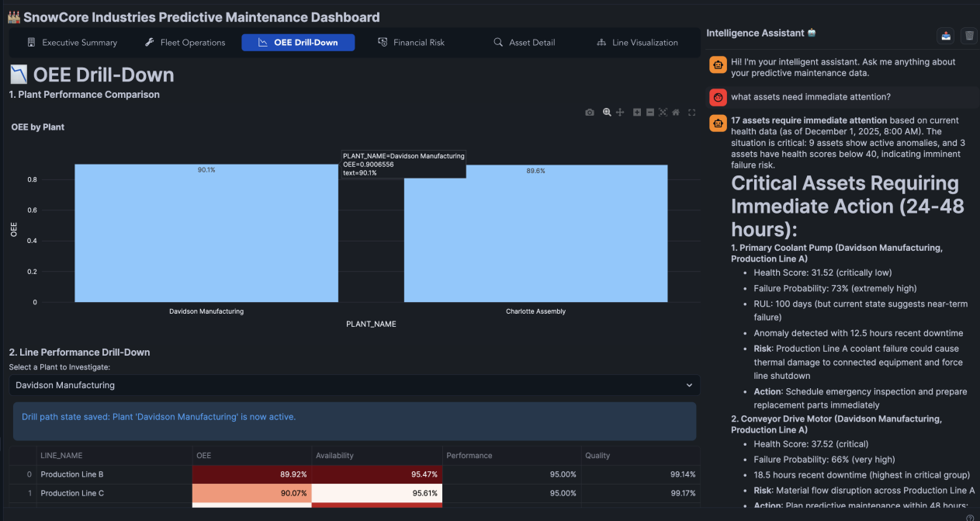Export the assistant chat via outbox icon
Image resolution: width=980 pixels, height=521 pixels.
coord(946,35)
